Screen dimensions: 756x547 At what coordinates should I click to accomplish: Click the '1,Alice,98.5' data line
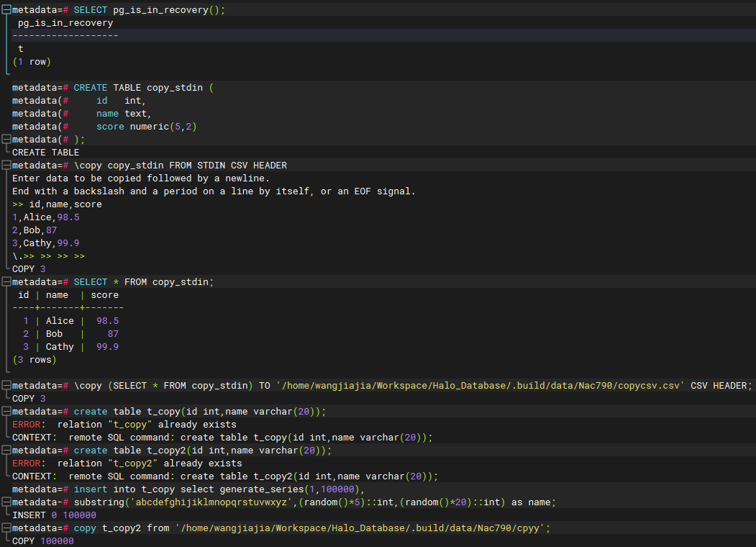(46, 217)
